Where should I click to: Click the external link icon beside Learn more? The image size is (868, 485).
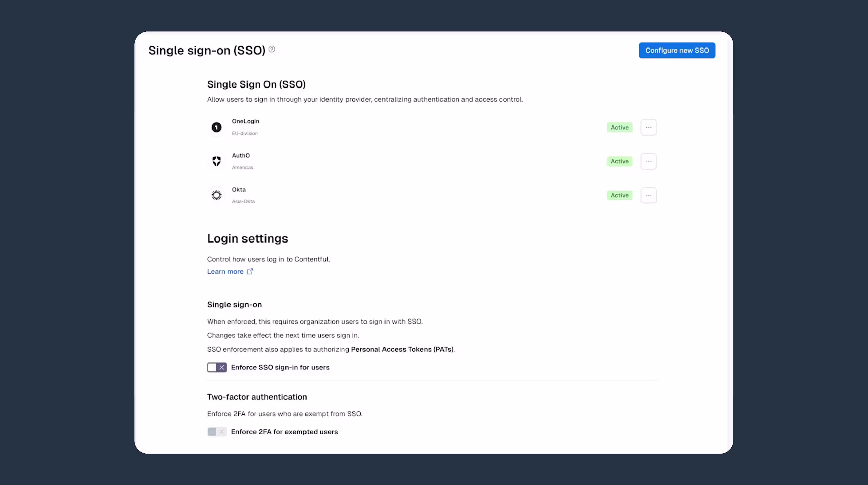point(250,271)
